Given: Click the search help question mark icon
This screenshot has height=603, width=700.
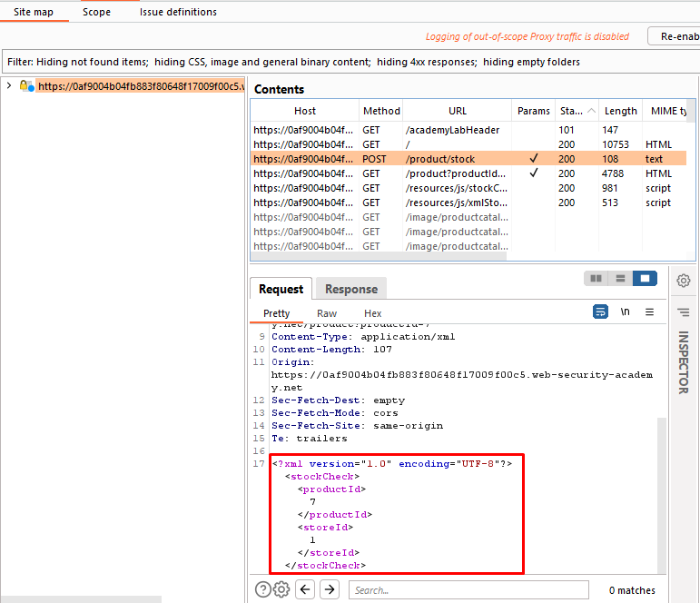Looking at the screenshot, I should pyautogui.click(x=262, y=589).
